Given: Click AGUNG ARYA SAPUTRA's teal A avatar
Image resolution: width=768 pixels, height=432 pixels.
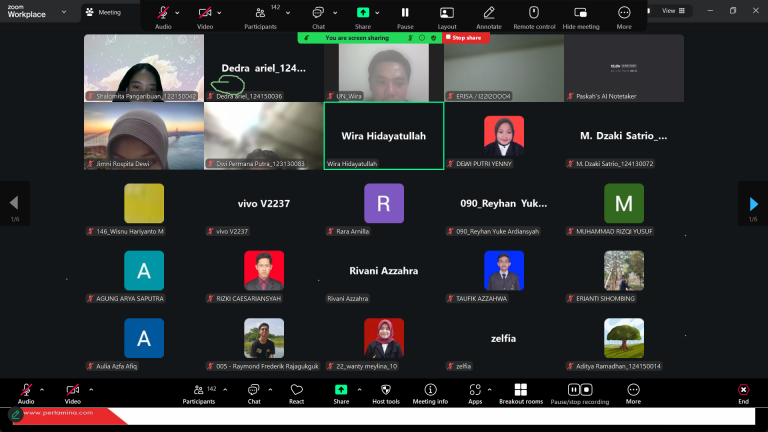Looking at the screenshot, I should click(144, 270).
